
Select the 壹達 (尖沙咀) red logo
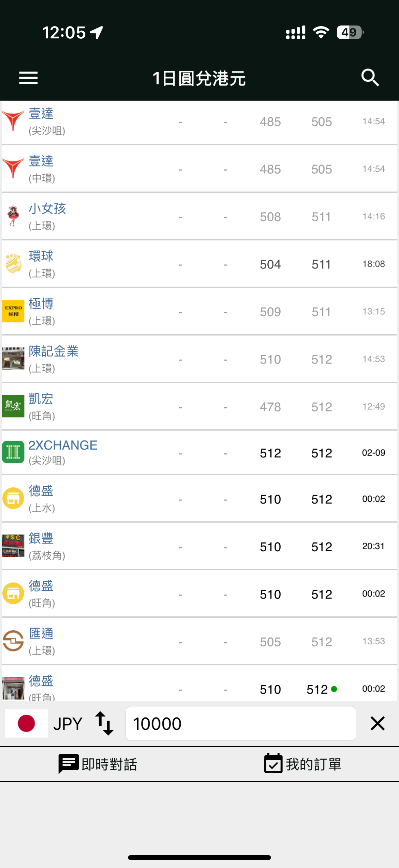[13, 121]
